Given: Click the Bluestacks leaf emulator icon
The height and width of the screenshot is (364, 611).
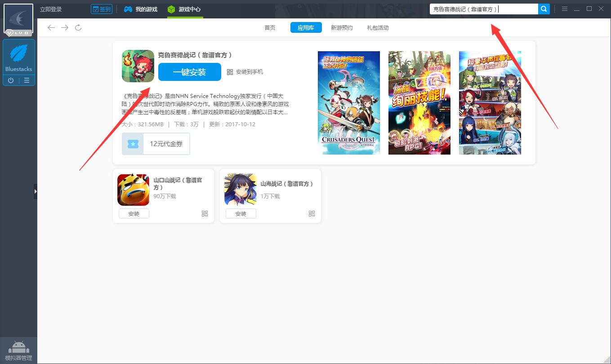Looking at the screenshot, I should point(19,54).
